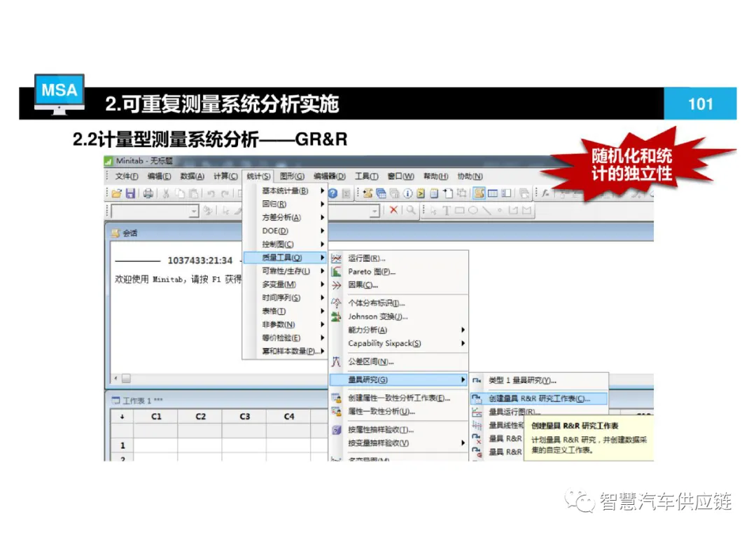Expand the Capability Sixpack(S) submenu
Screen dimensions: 756x535
pos(399,344)
